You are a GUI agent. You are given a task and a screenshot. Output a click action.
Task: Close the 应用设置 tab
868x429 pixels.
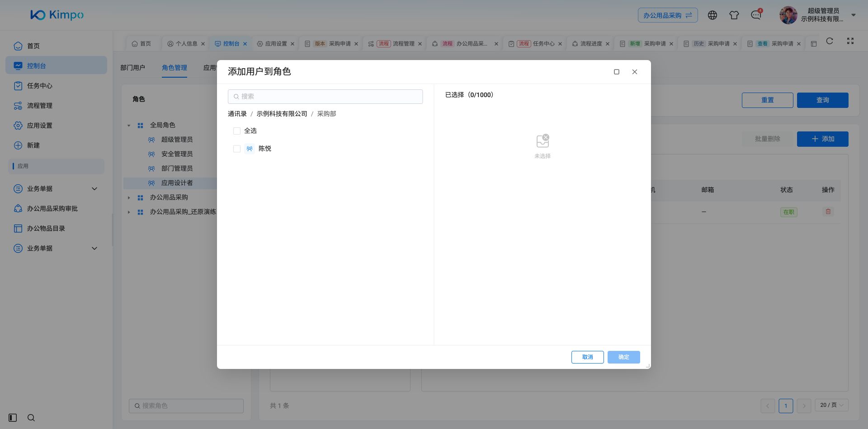[x=292, y=44]
